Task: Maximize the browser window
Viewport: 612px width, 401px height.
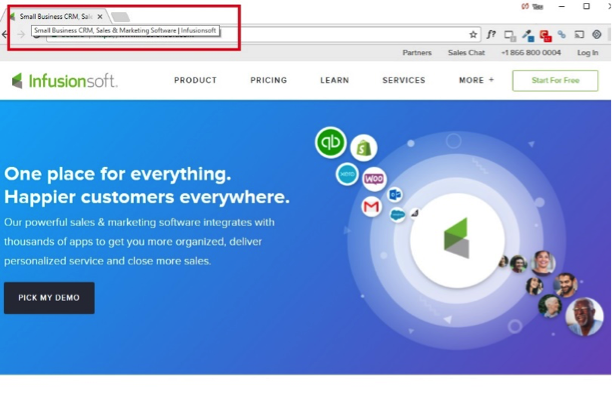Action: point(586,6)
